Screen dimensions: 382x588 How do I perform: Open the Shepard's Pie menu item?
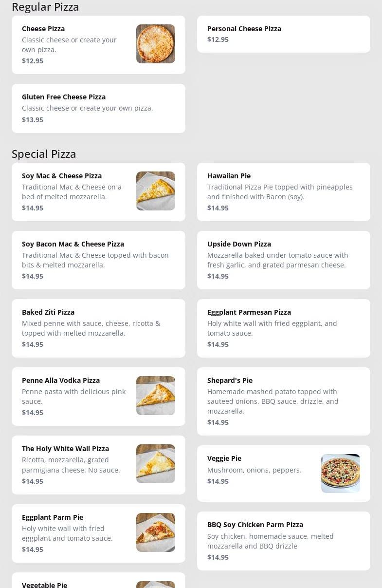click(283, 401)
